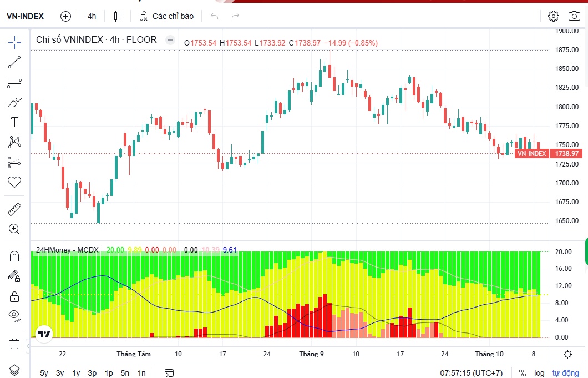Redo the last chart action
The height and width of the screenshot is (378, 588).
pyautogui.click(x=236, y=16)
